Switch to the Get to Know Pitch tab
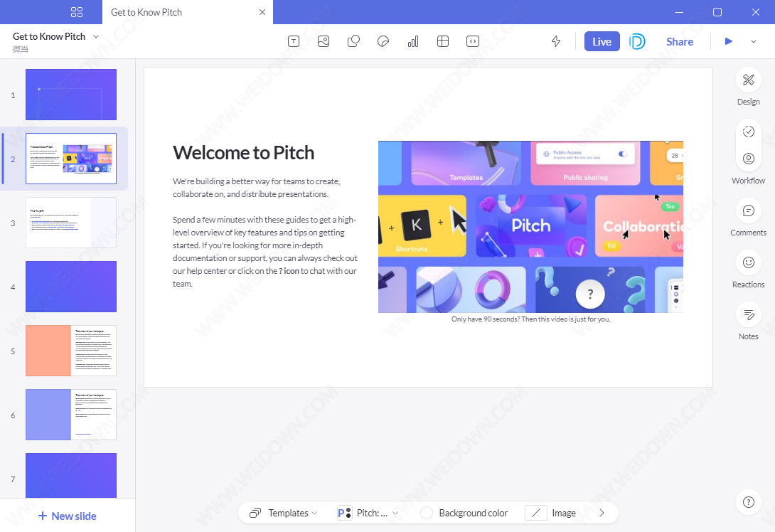This screenshot has height=532, width=775. [146, 12]
